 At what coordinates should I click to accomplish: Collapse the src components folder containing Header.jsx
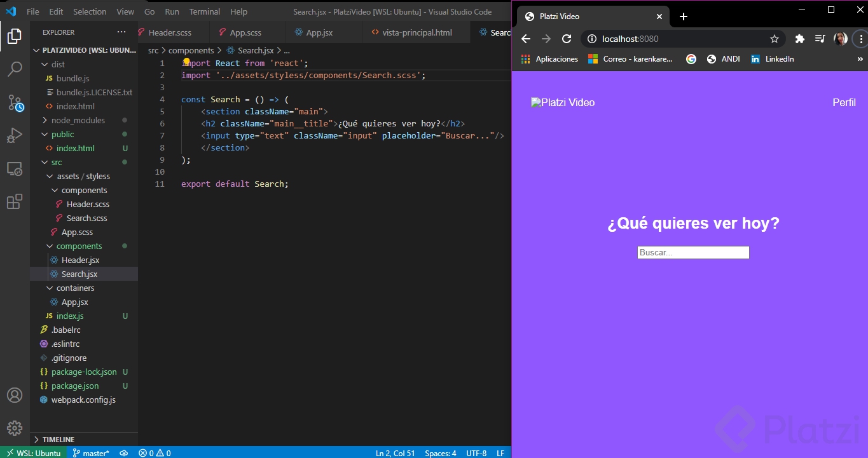click(x=84, y=246)
